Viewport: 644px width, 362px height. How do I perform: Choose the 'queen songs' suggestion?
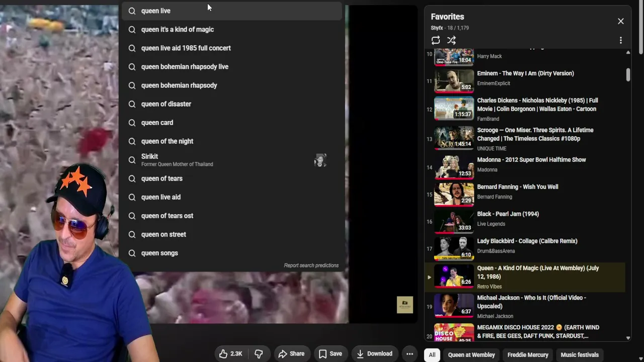point(232,253)
